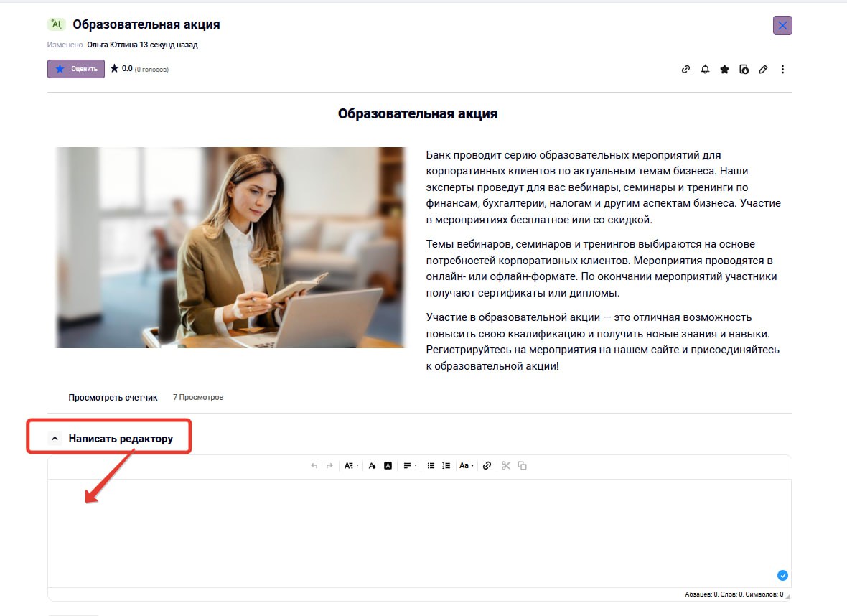Open the 'Aa' case formatting dropdown
The image size is (847, 616).
coord(466,465)
